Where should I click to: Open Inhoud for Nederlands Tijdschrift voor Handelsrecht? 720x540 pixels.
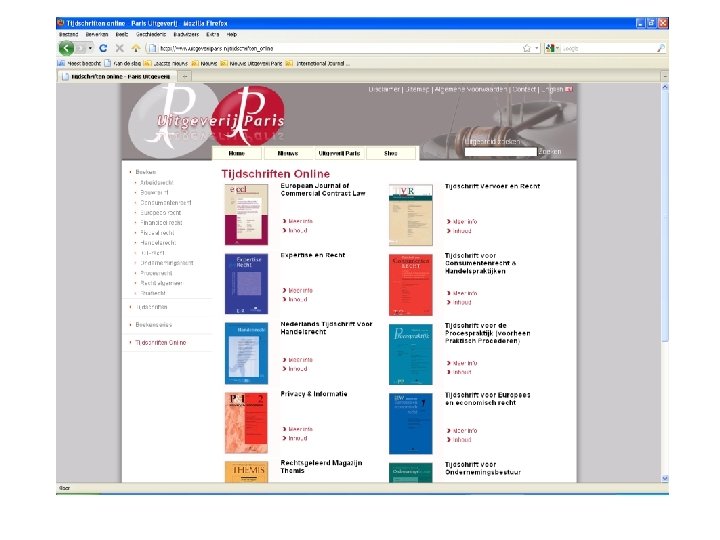click(298, 369)
